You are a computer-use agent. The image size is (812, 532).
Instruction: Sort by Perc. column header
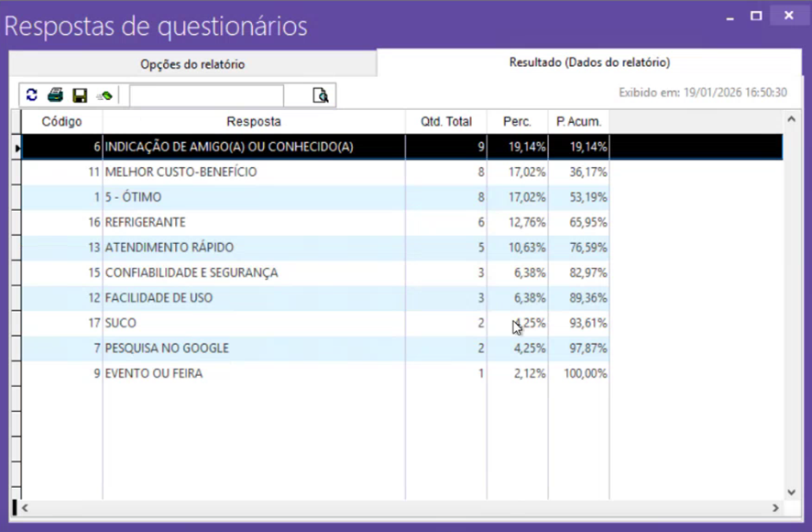click(x=517, y=121)
